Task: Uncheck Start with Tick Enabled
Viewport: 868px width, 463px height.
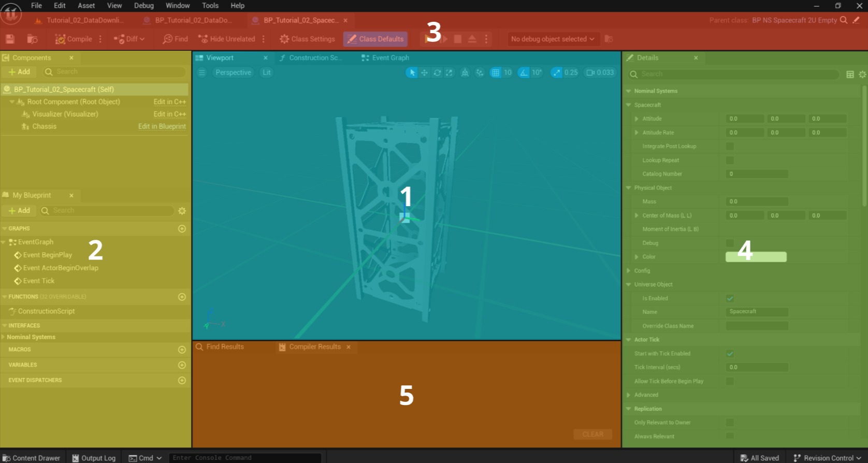Action: click(x=730, y=354)
